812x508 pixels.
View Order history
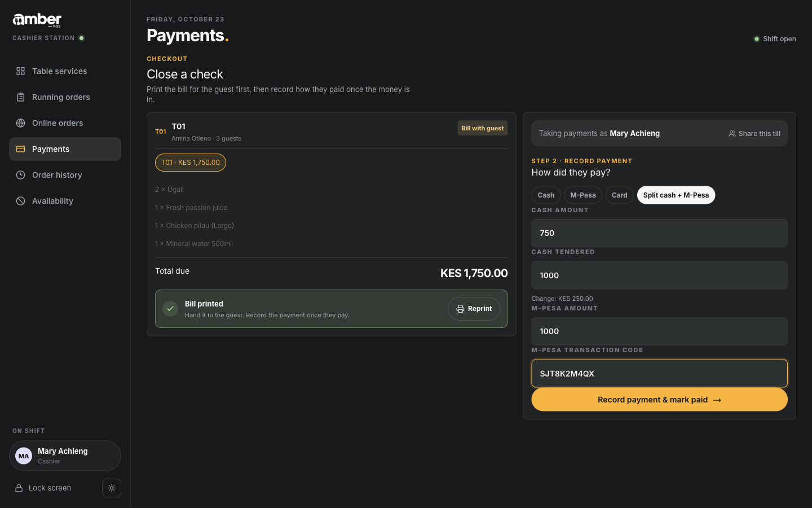[65, 175]
